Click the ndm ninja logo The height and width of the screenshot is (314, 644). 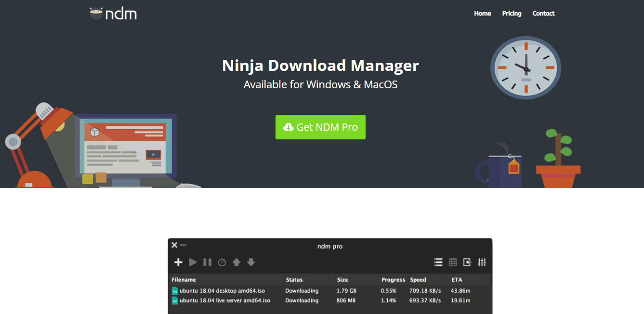pos(113,14)
